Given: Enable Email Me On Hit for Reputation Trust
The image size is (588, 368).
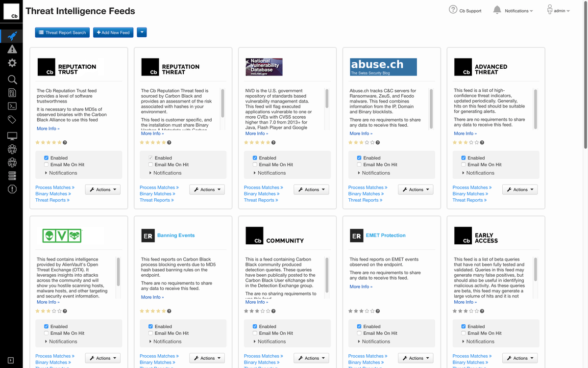Looking at the screenshot, I should tap(46, 165).
